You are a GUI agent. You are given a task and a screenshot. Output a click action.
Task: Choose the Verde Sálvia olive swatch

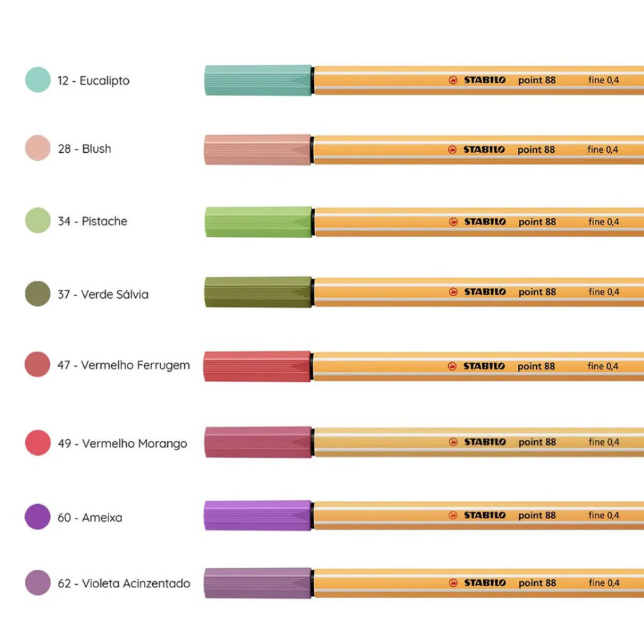38,293
